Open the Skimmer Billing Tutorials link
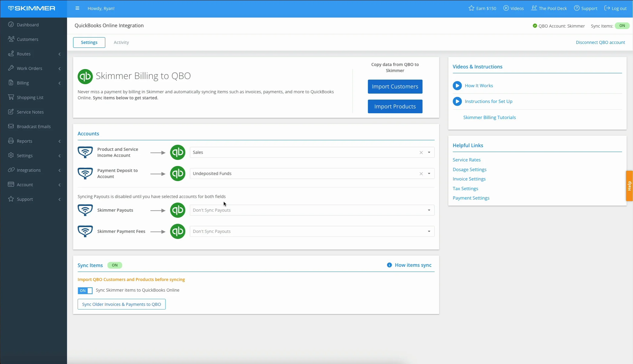This screenshot has width=633, height=364. [489, 117]
